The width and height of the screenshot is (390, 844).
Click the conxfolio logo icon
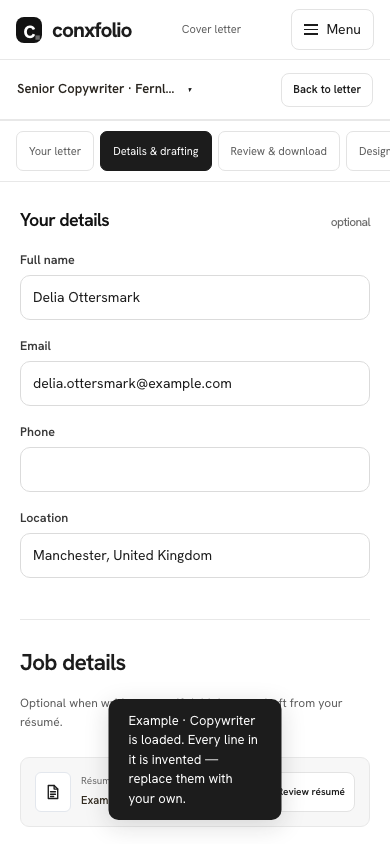pos(29,30)
